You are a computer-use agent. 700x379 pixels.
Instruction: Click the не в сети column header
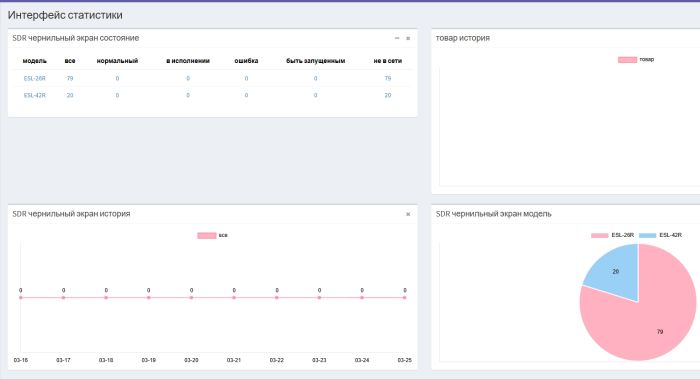(388, 61)
